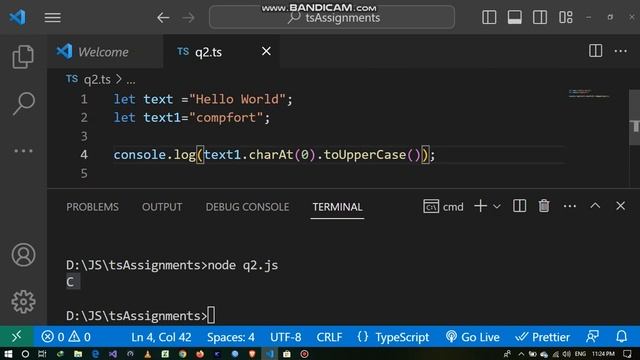The image size is (640, 360).
Task: Open the Bandicam record icon on taskbar
Action: 304,354
